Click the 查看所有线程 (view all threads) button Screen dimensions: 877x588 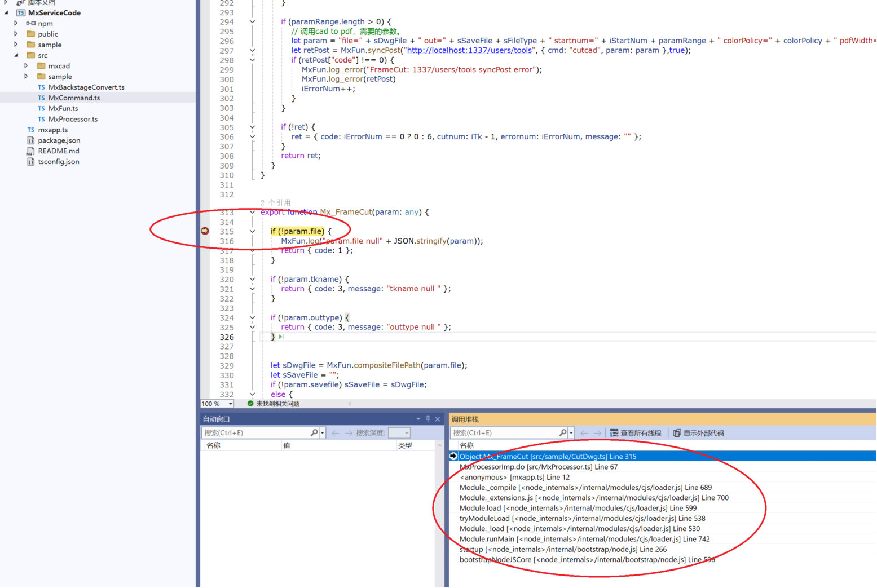click(x=635, y=433)
